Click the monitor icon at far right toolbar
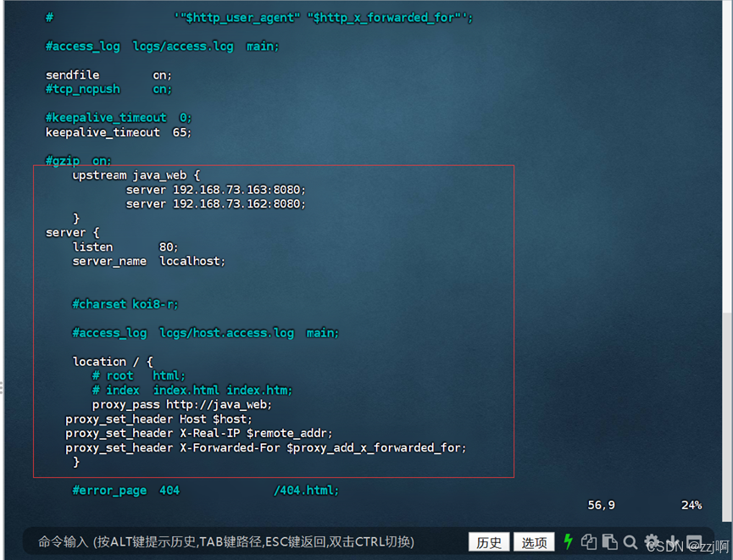733x560 pixels. click(693, 541)
